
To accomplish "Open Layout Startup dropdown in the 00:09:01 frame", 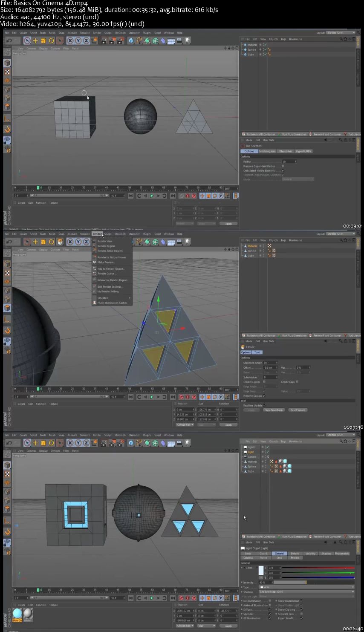I will pos(341,32).
